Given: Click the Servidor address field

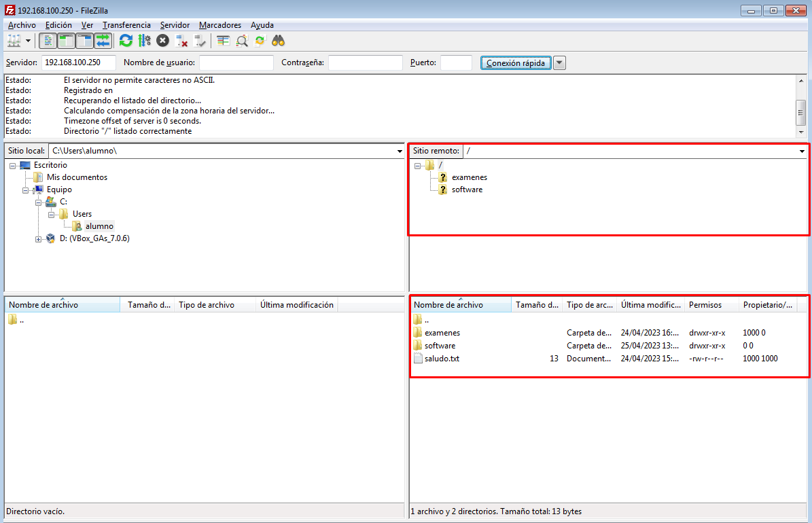Looking at the screenshot, I should click(x=79, y=62).
